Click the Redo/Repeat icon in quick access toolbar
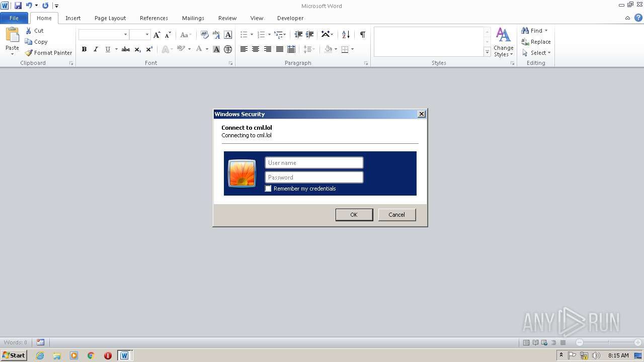The height and width of the screenshot is (362, 644). pos(45,6)
